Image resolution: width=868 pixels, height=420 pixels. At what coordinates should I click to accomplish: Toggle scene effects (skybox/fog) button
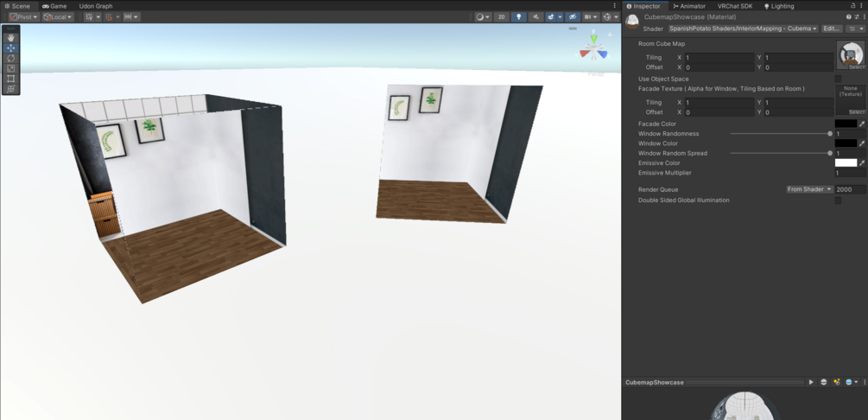[551, 17]
